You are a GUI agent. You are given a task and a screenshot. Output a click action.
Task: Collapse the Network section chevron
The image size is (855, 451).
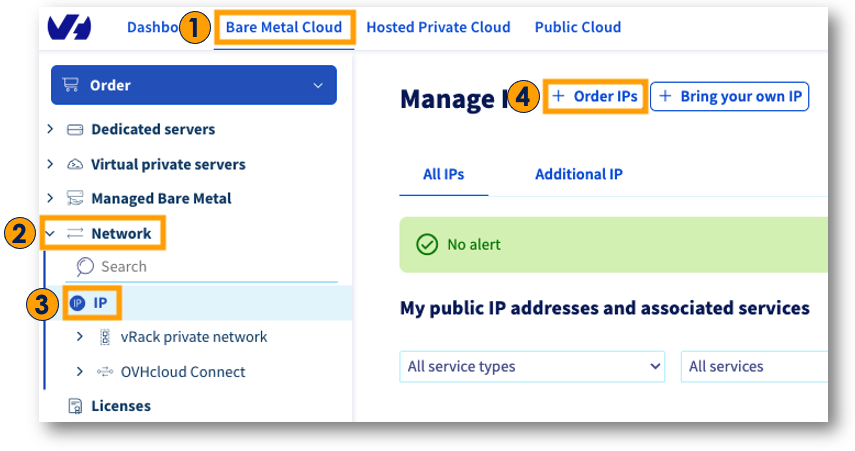[50, 233]
